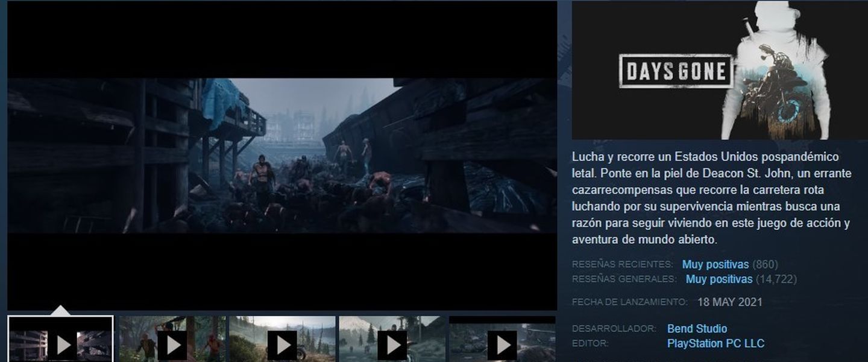Open recent reviews Muy positivas (860)
The width and height of the screenshot is (868, 362).
(730, 264)
